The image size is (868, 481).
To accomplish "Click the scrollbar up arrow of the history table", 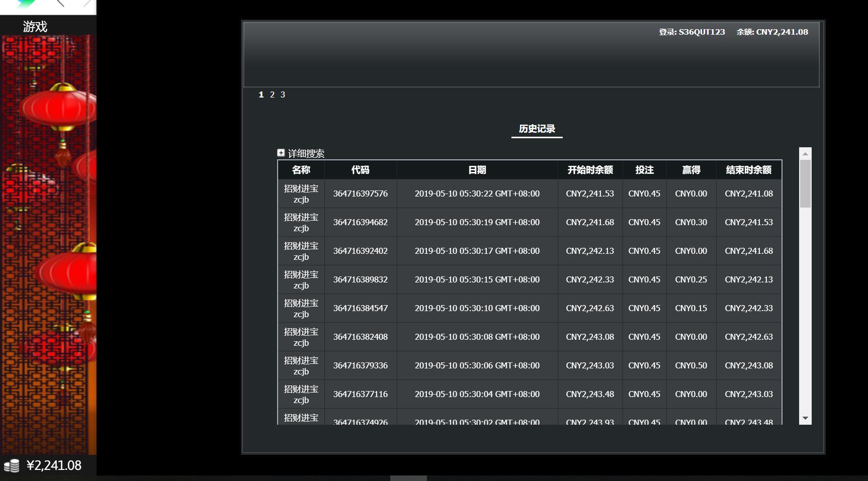I will pyautogui.click(x=805, y=154).
